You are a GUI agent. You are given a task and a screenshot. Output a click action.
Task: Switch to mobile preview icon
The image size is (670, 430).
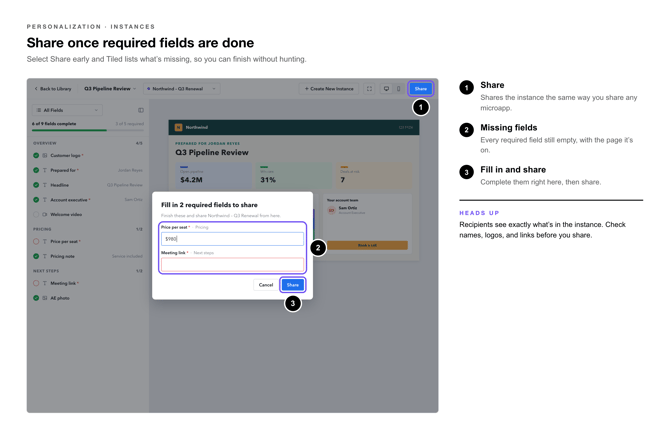point(398,89)
